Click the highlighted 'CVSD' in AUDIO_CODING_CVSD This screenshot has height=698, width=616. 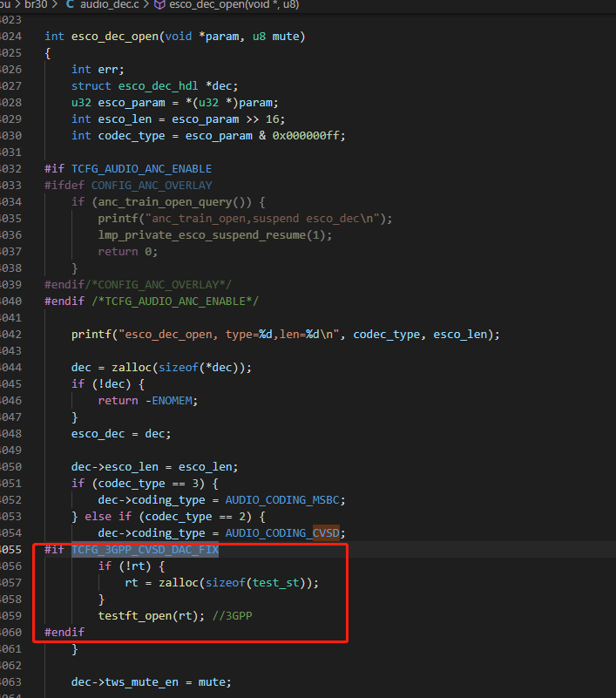coord(326,533)
